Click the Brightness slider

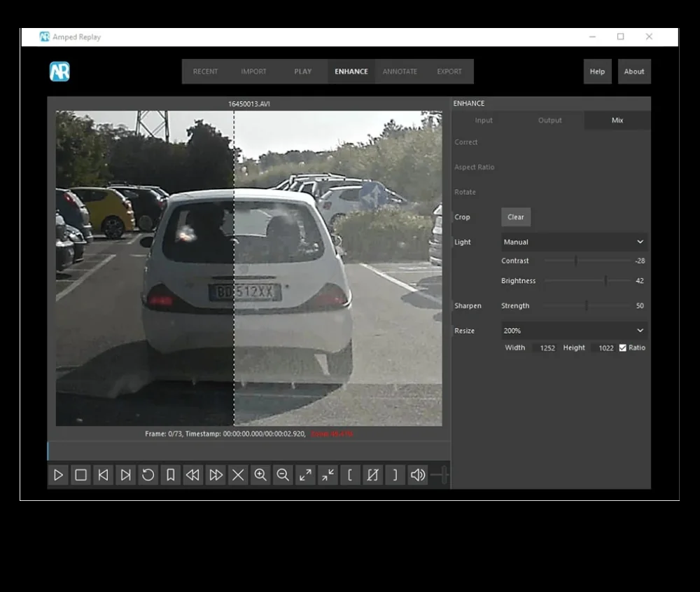point(587,280)
